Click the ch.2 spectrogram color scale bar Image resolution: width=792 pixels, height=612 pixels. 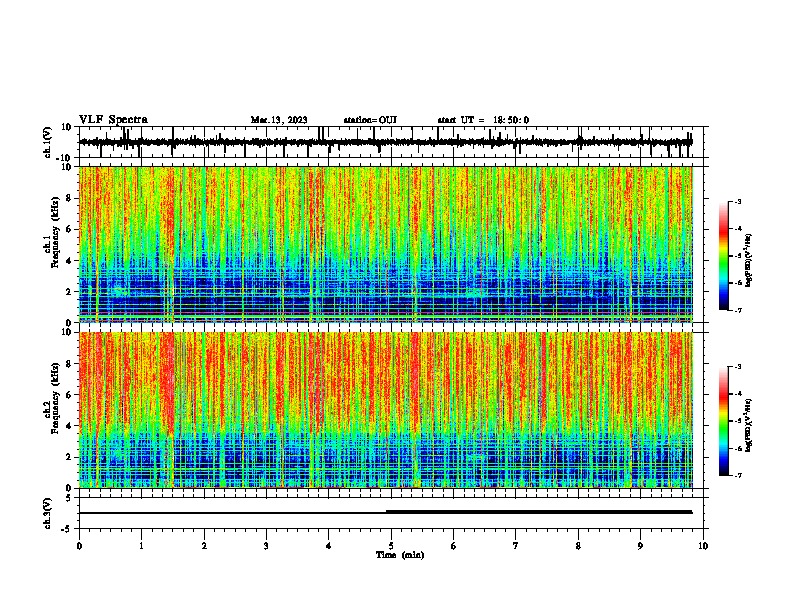click(723, 421)
